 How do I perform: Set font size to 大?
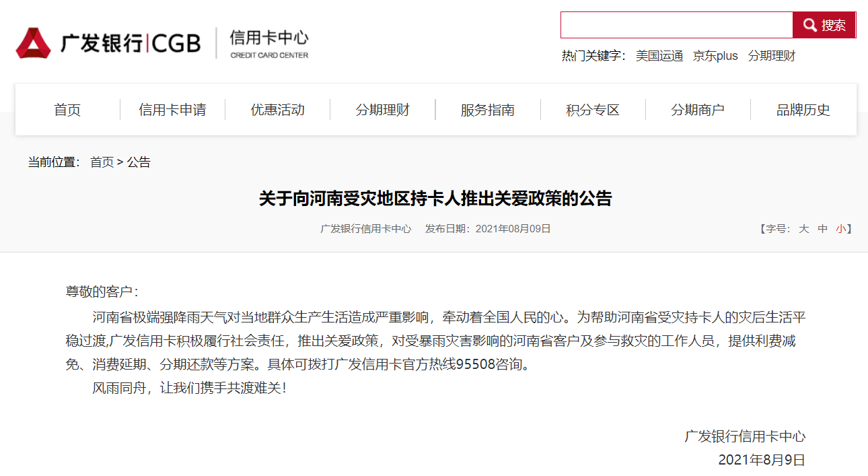click(x=803, y=229)
